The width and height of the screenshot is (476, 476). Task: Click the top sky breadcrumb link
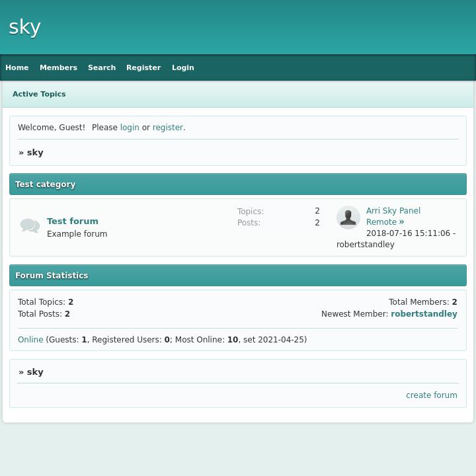[x=35, y=153]
